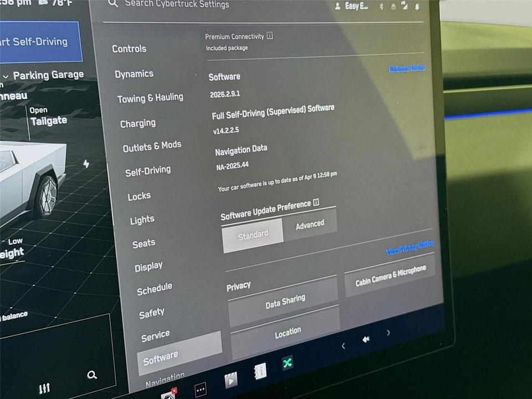Open the Schedule settings category
Viewport: 532px width, 399px height.
pyautogui.click(x=155, y=289)
